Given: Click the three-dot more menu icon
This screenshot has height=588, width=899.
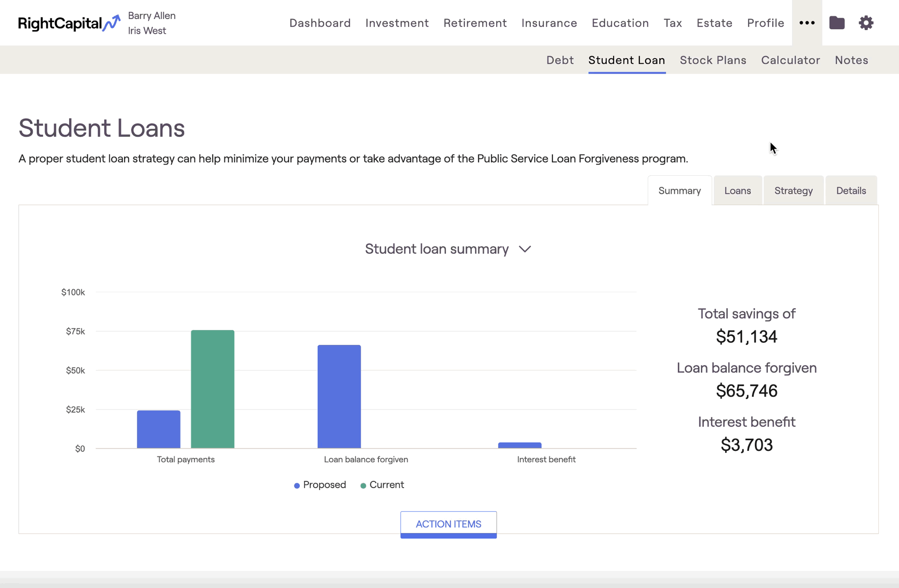Looking at the screenshot, I should [x=807, y=23].
